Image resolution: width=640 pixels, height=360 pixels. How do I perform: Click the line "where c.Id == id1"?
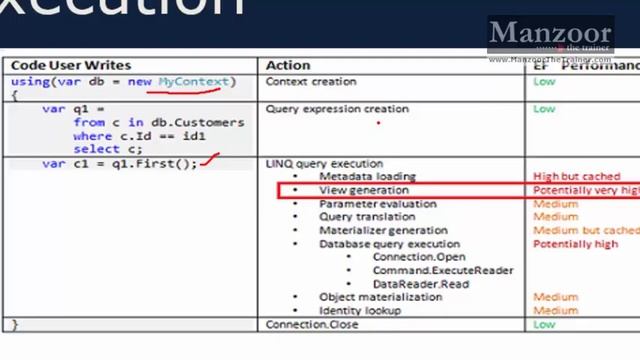(139, 136)
